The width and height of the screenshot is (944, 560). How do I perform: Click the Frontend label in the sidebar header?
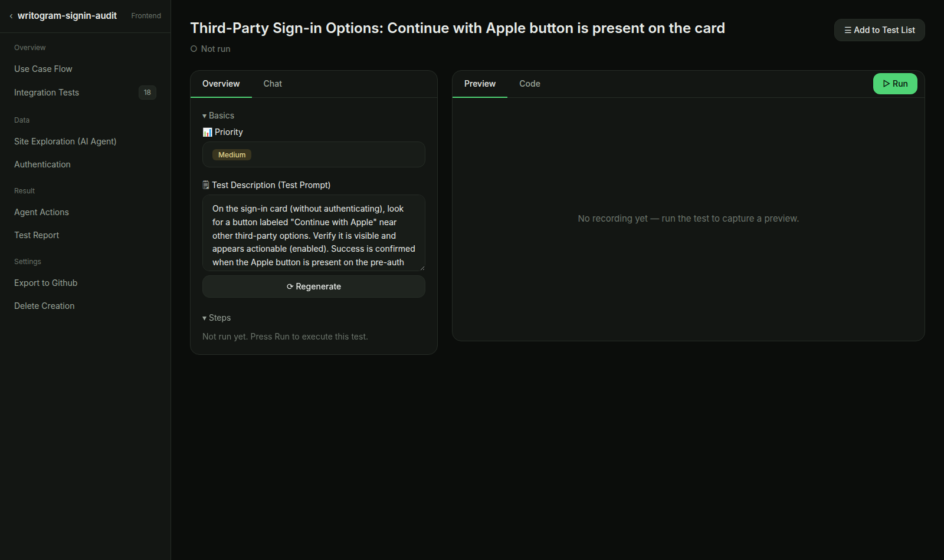pos(146,16)
